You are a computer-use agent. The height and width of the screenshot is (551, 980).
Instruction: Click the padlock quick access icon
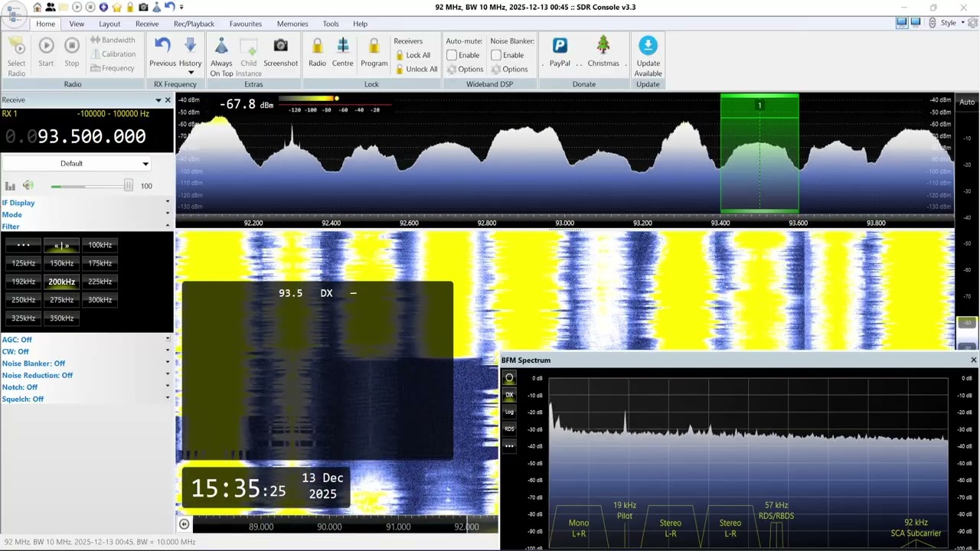tap(129, 7)
